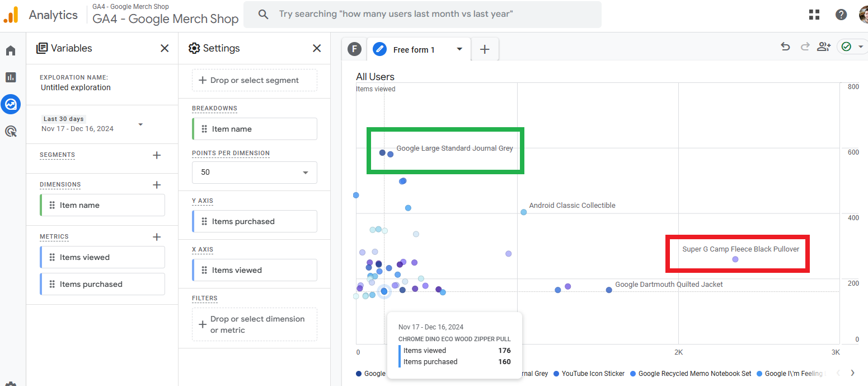Click the Drop or select segment box

pos(255,80)
